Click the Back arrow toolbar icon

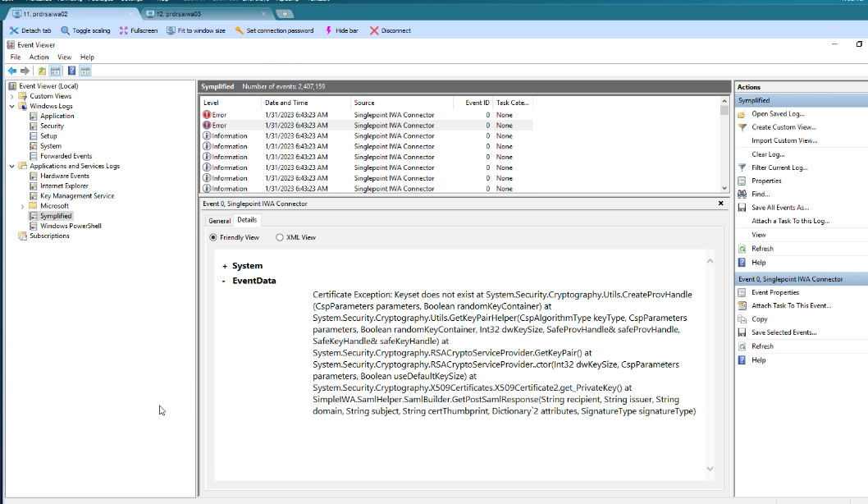(x=11, y=71)
